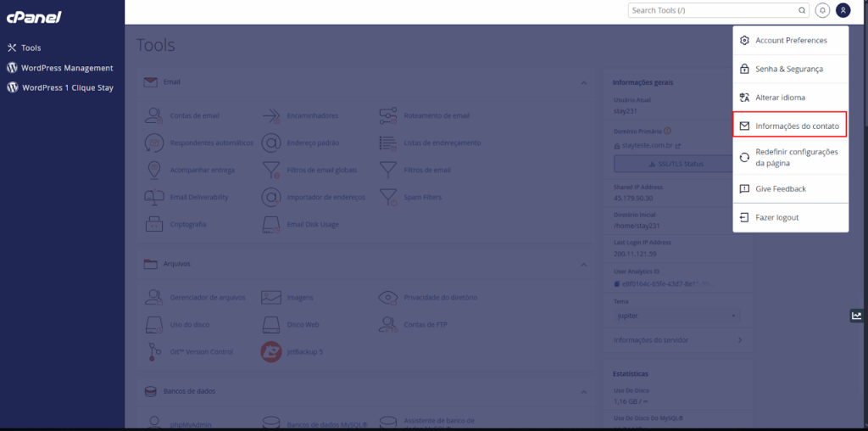Click the search magnifier icon
868x431 pixels.
click(x=802, y=11)
